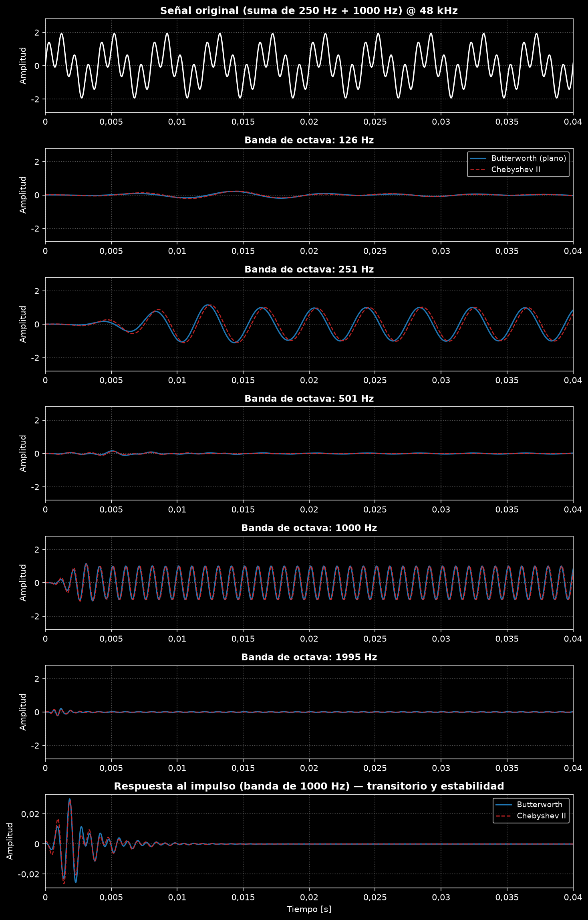Click the 'Banda de octava: 1000 Hz' title
This screenshot has height=920, width=588.
coord(309,528)
